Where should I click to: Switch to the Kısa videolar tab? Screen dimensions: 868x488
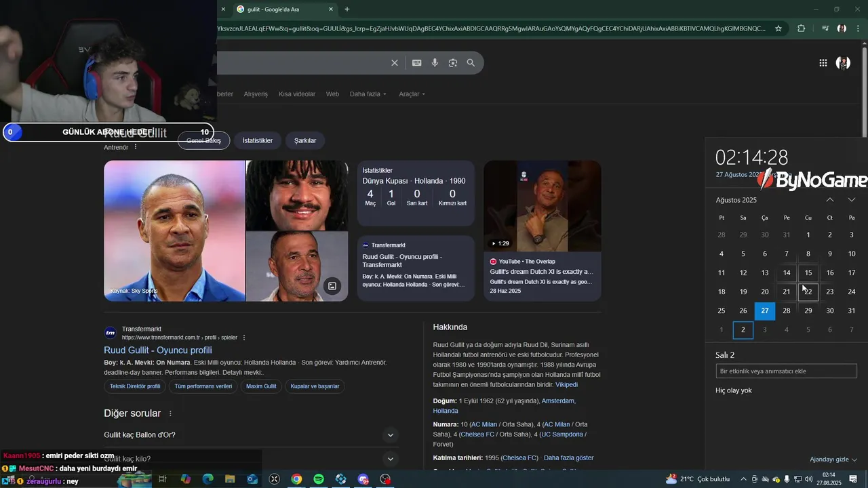pos(297,94)
